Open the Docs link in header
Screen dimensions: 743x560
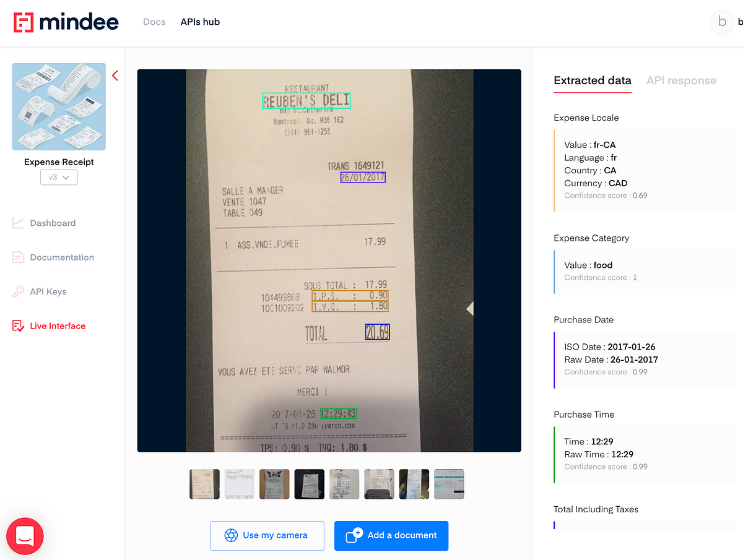tap(154, 22)
